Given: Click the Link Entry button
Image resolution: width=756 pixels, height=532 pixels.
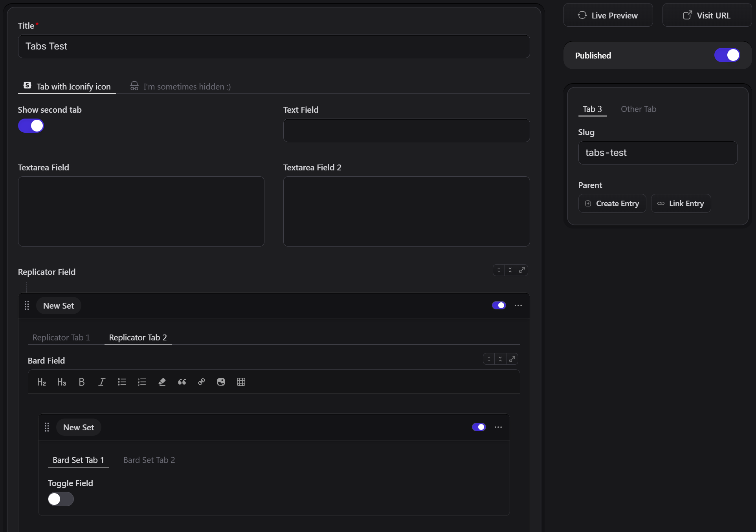Looking at the screenshot, I should click(x=681, y=203).
